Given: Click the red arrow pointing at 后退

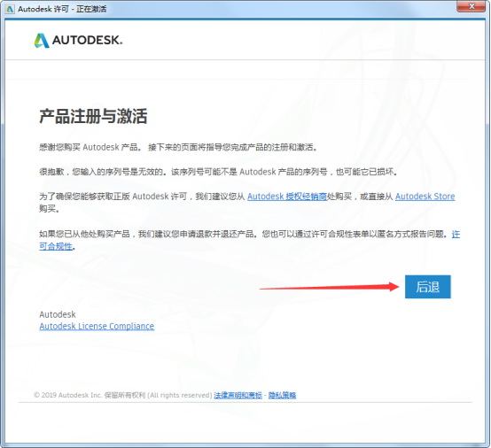Looking at the screenshot, I should (330, 287).
